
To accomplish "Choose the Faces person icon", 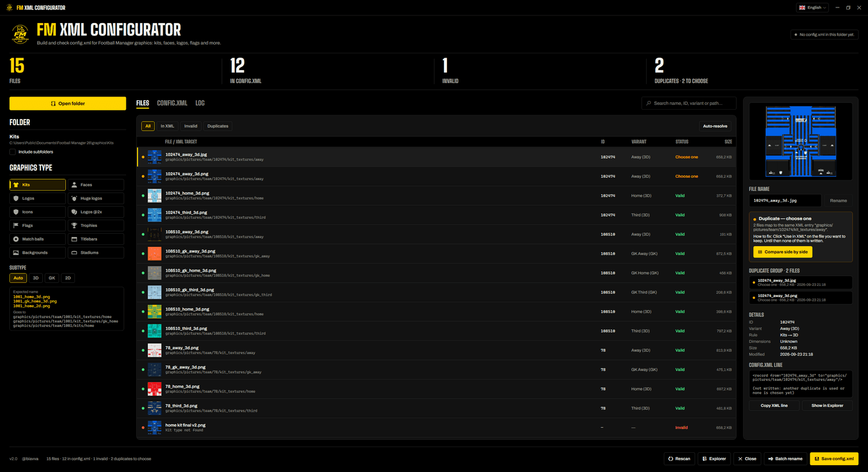I will point(74,185).
